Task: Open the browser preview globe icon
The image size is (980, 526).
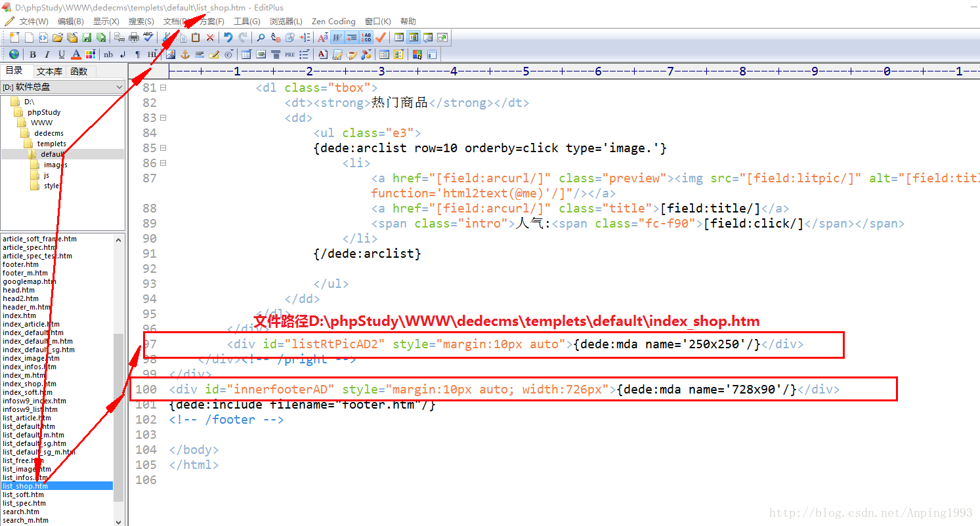Action: [14, 54]
